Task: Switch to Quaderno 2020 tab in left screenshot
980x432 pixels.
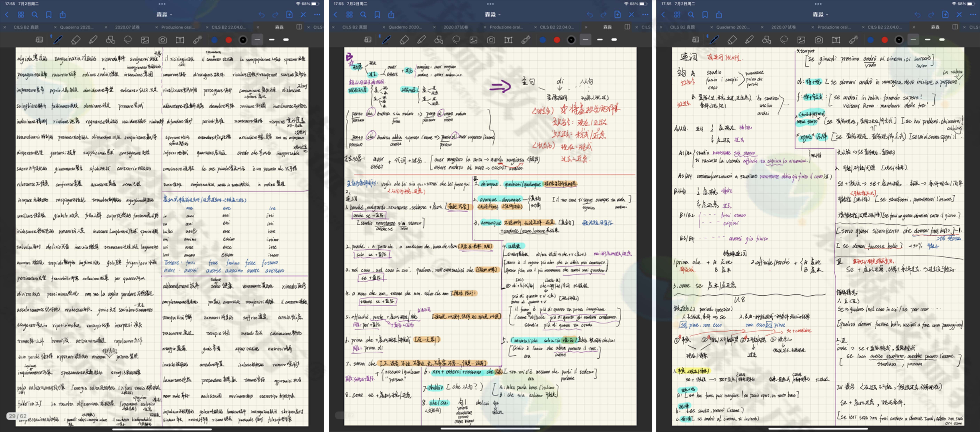Action: 76,27
